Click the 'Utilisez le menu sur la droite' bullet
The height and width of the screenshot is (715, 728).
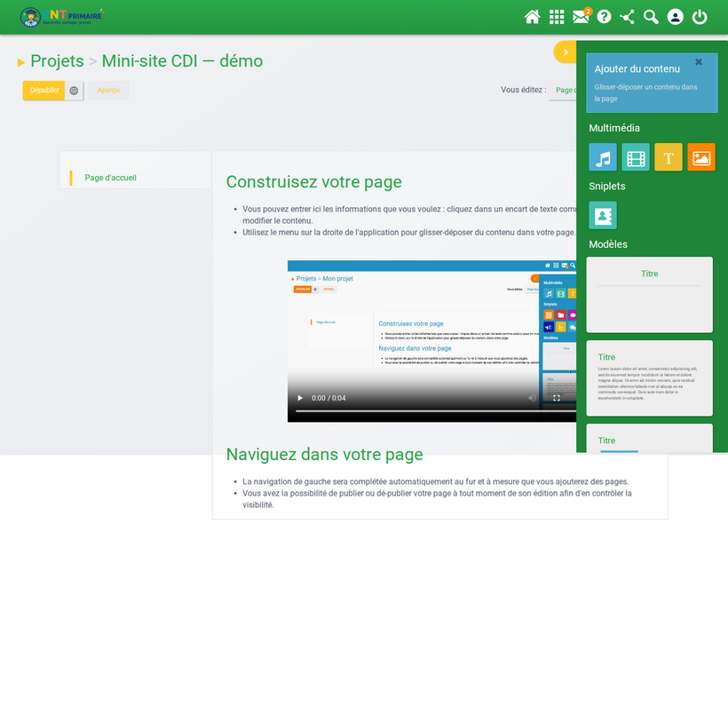click(x=409, y=233)
